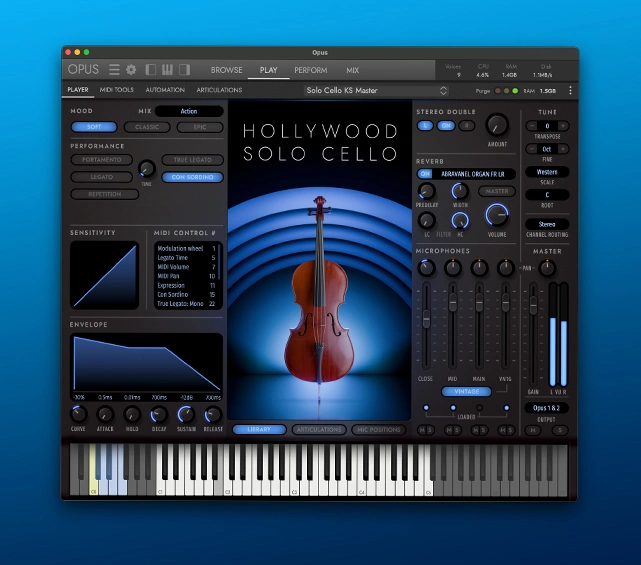Adjust the Close microphone fader

click(426, 319)
